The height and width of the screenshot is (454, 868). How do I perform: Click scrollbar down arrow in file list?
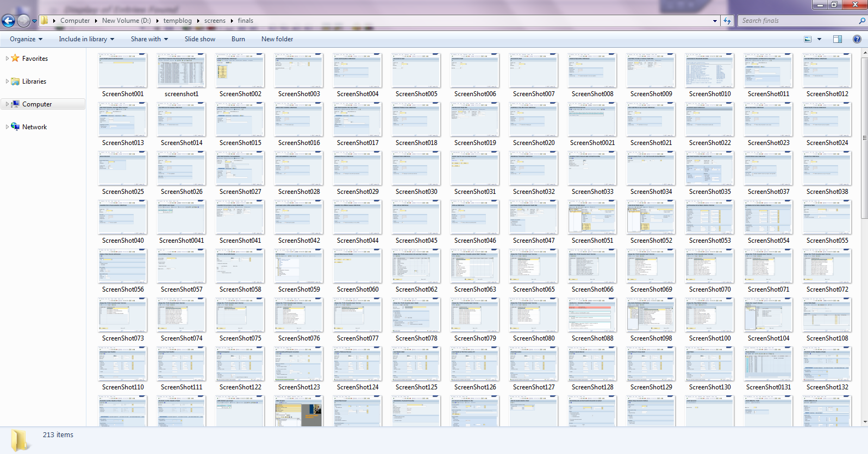[x=864, y=421]
